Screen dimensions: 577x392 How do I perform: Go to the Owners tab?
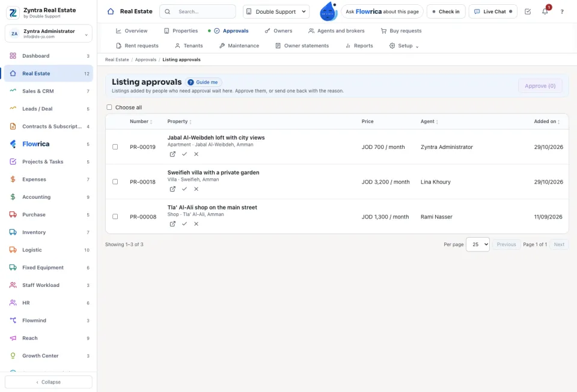[x=278, y=31]
